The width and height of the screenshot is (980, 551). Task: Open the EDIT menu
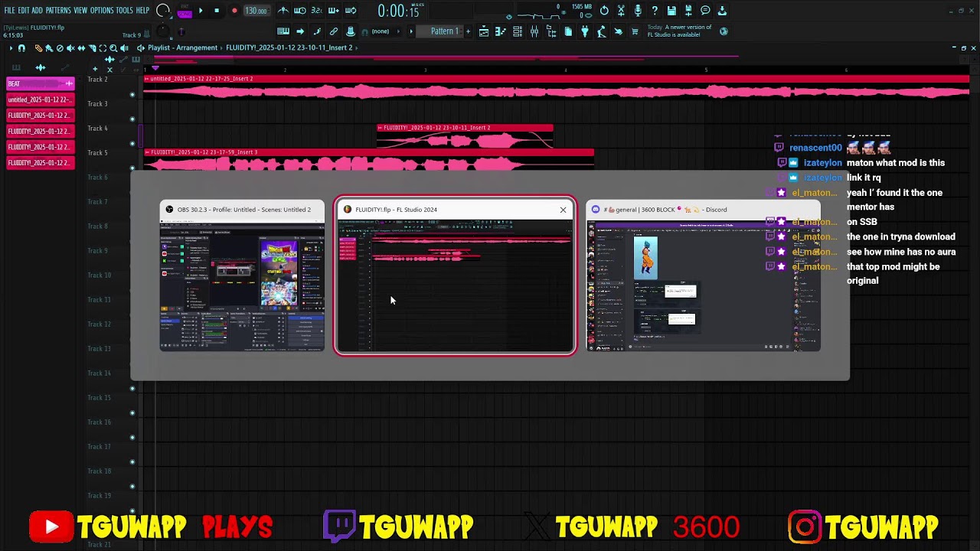pos(24,11)
